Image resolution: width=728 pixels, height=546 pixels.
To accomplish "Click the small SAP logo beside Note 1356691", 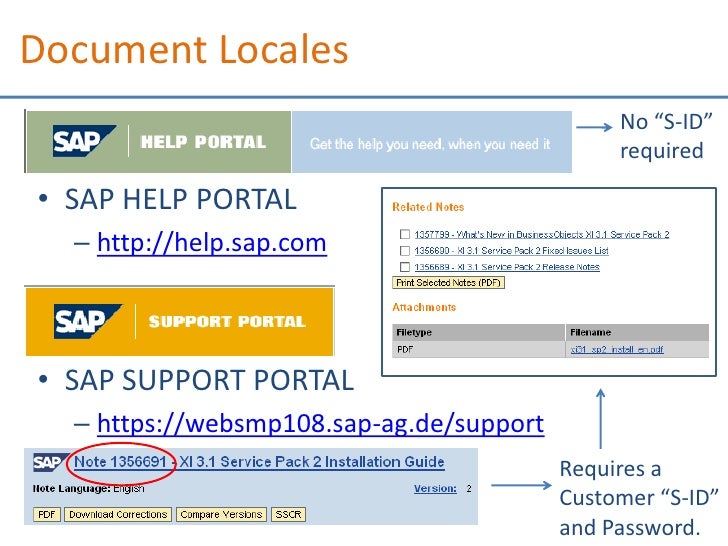I will (x=50, y=462).
